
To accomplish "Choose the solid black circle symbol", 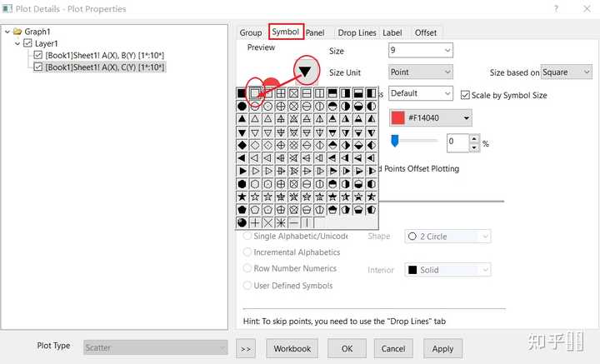I will pyautogui.click(x=242, y=106).
